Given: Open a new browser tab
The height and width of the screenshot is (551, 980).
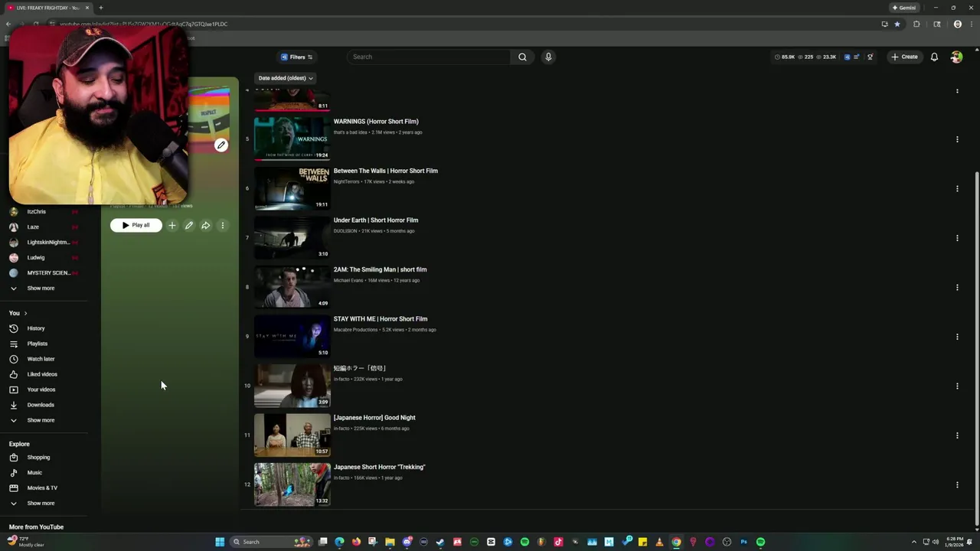Looking at the screenshot, I should point(100,8).
